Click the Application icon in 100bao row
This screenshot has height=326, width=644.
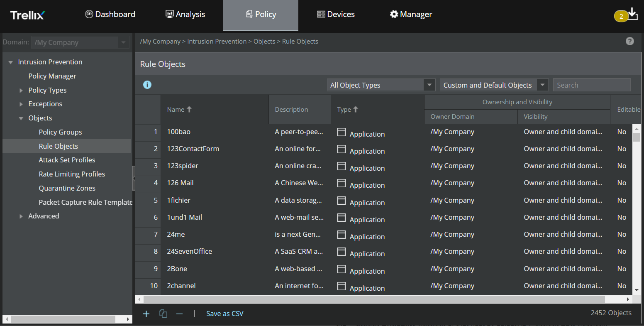pyautogui.click(x=342, y=132)
